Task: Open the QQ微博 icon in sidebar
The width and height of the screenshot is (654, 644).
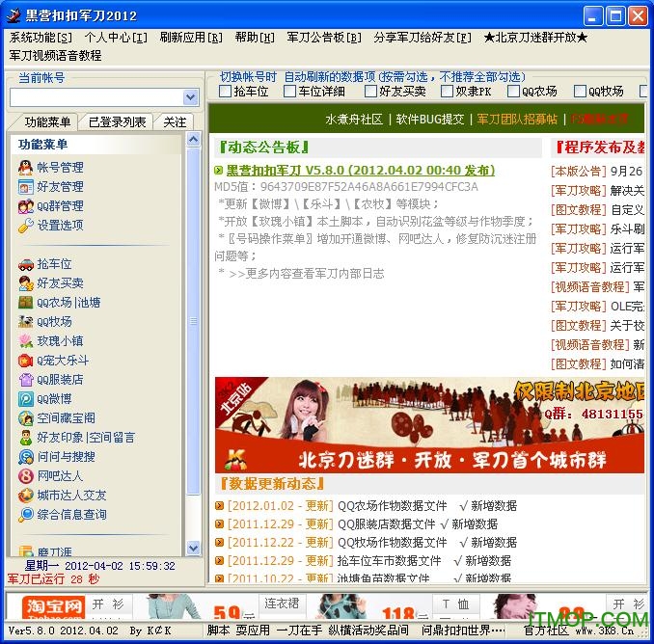Action: (x=26, y=398)
